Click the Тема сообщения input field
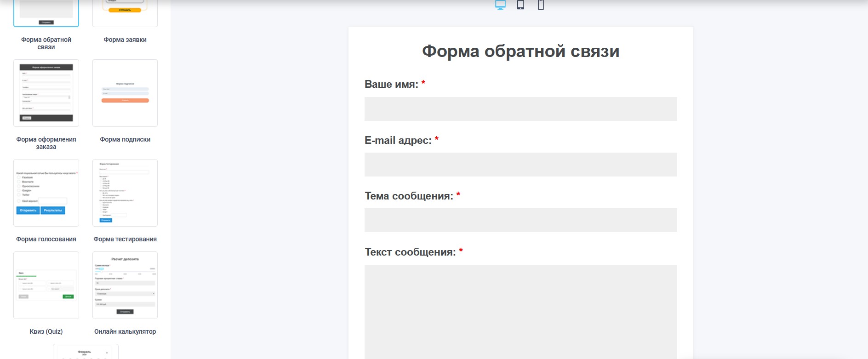This screenshot has width=868, height=359. pyautogui.click(x=520, y=220)
